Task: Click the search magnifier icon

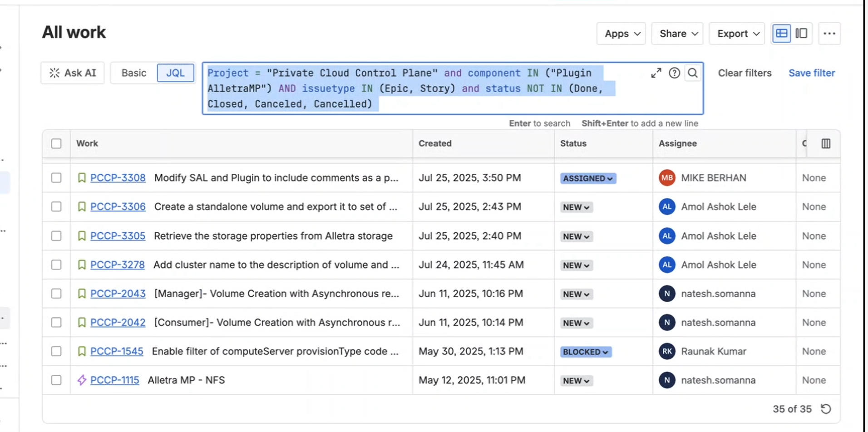Action: (x=692, y=73)
